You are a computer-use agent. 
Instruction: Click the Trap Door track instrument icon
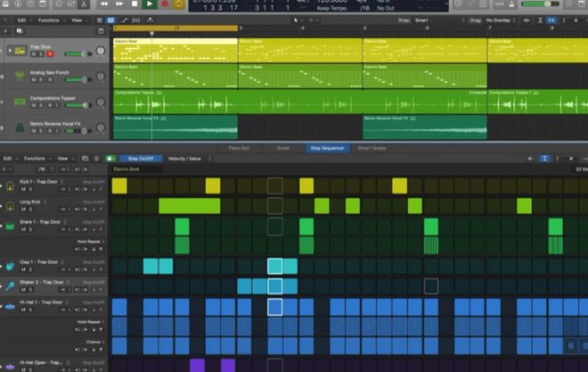coord(20,51)
